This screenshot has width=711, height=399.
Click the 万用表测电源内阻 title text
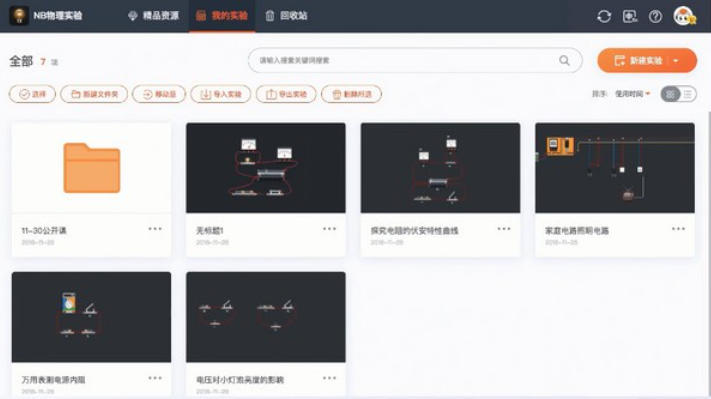[54, 380]
